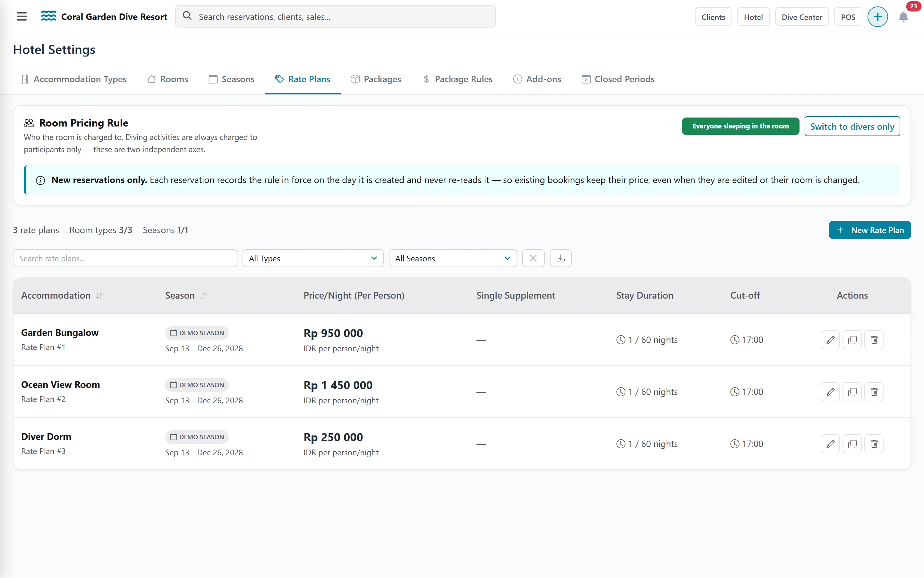
Task: Click the Coral Garden wave logo
Action: pos(48,16)
